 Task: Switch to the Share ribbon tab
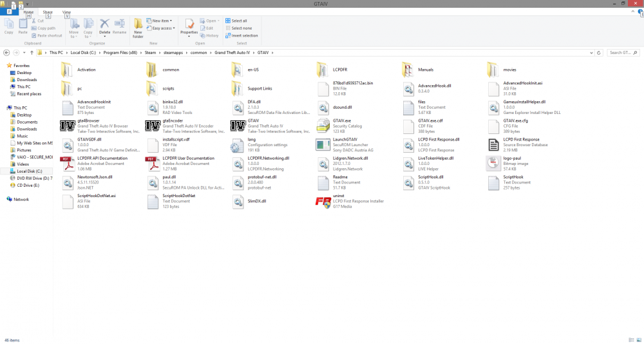tap(48, 12)
